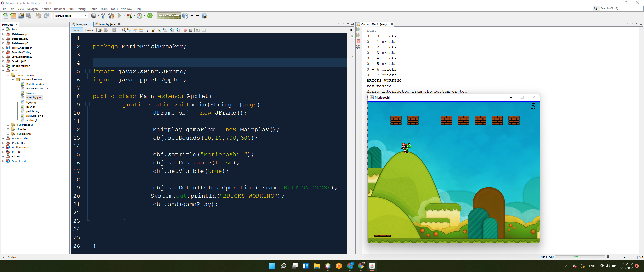Click the Stop Macro Recording square icon
The height and width of the screenshot is (272, 644).
pyautogui.click(x=191, y=30)
